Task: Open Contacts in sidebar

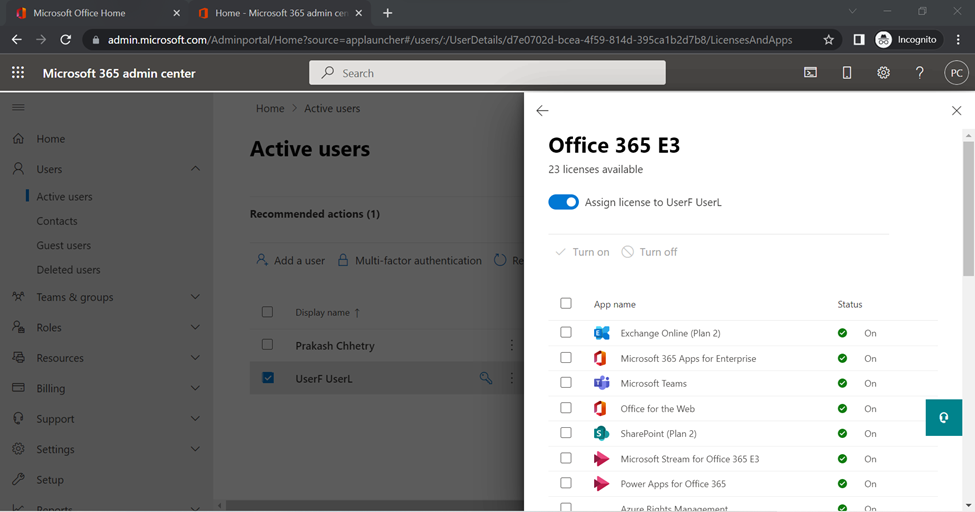Action: pos(57,221)
